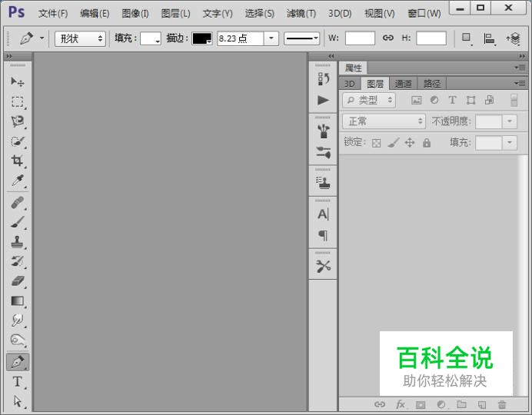Screen dimensions: 532x415
Task: Click the path alignment icon
Action: 489,38
